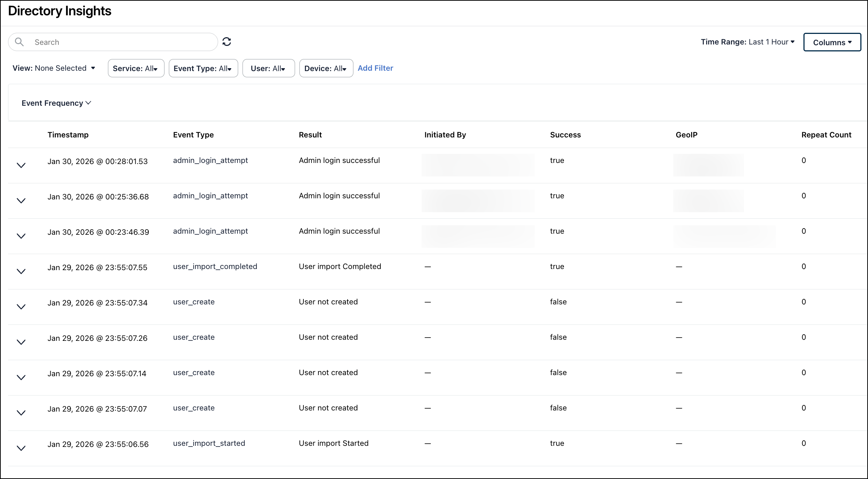Click the Timestamp column header

click(68, 135)
